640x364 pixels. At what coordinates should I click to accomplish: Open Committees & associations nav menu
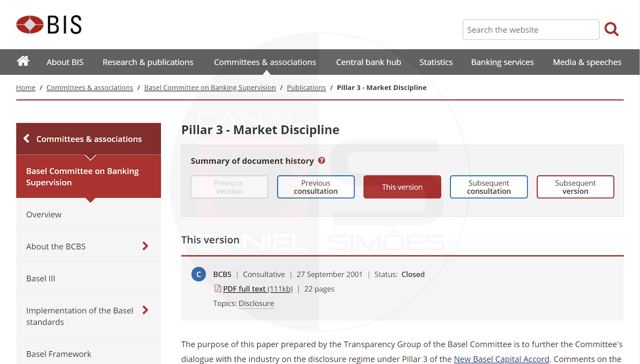tap(265, 62)
